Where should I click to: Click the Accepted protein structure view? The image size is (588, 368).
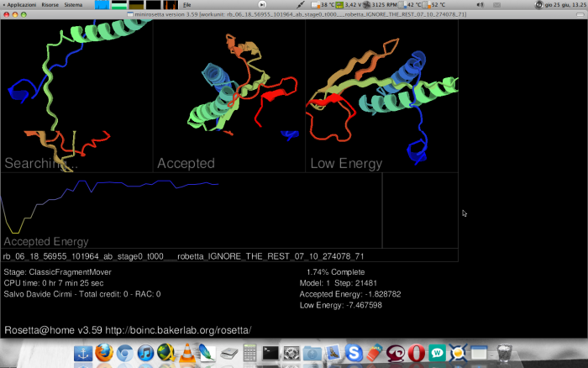pos(228,94)
